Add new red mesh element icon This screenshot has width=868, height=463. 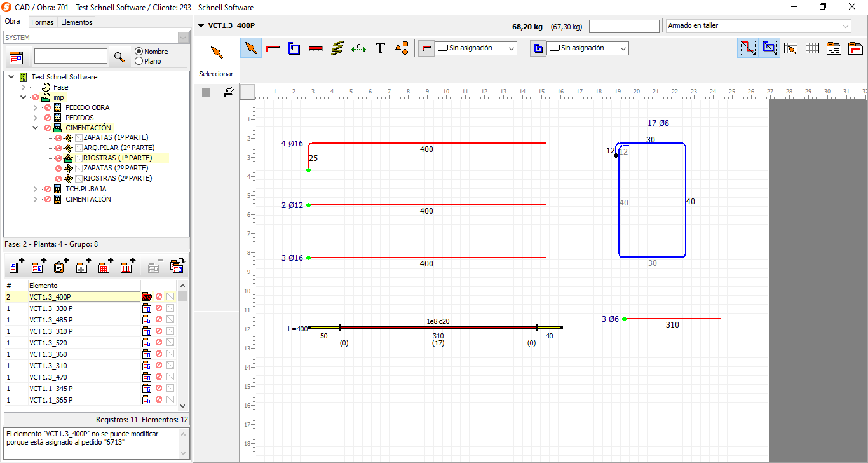tap(105, 266)
